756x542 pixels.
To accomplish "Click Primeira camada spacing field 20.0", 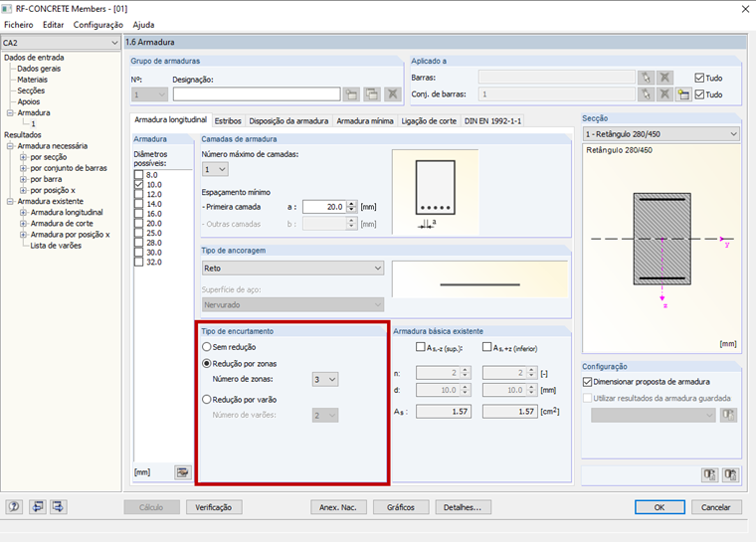I will 324,207.
